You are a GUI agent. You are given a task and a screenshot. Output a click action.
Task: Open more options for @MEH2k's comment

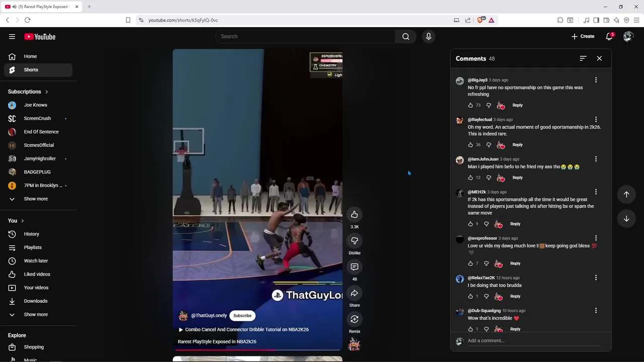pos(596,192)
